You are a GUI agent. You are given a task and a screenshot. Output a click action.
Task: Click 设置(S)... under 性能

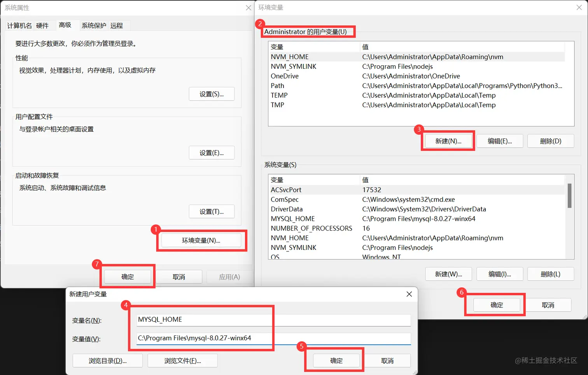coord(212,94)
